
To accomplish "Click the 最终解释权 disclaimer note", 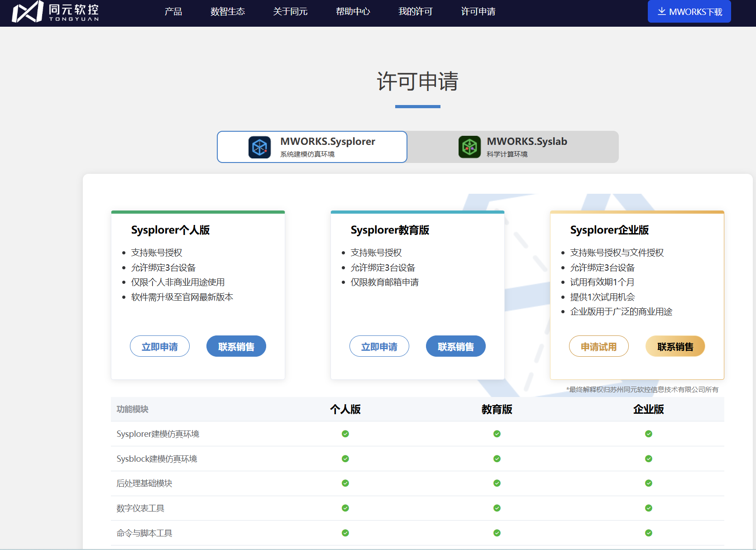I will (x=642, y=389).
